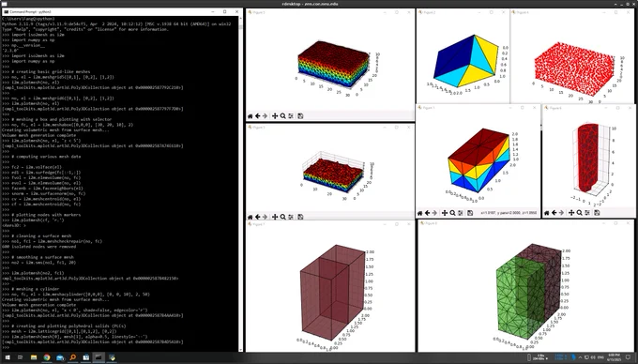Click '# meshing a cylinder' comment line
This screenshot has height=364, width=638.
click(36, 289)
